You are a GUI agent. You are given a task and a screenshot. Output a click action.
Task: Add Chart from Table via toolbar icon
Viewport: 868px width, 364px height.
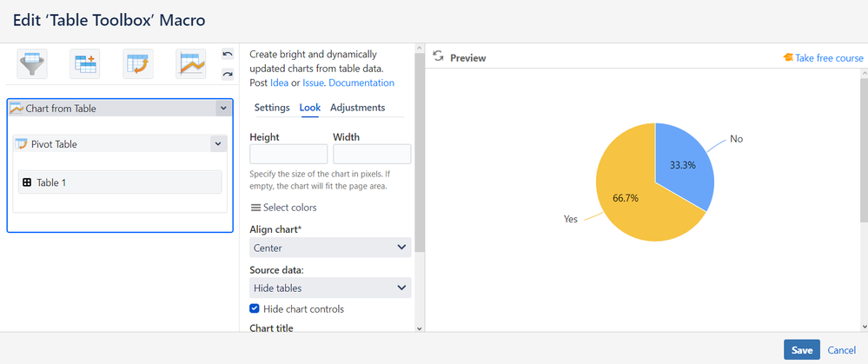(x=191, y=64)
